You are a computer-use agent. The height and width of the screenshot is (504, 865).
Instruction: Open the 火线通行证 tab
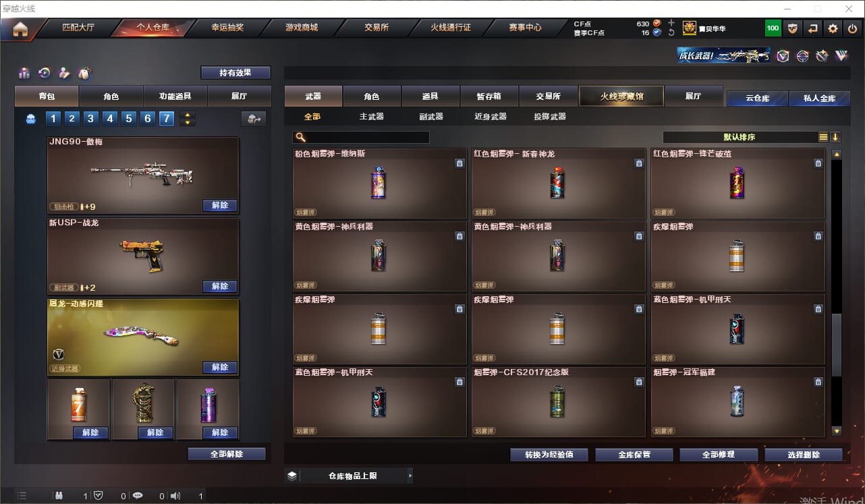[x=451, y=28]
